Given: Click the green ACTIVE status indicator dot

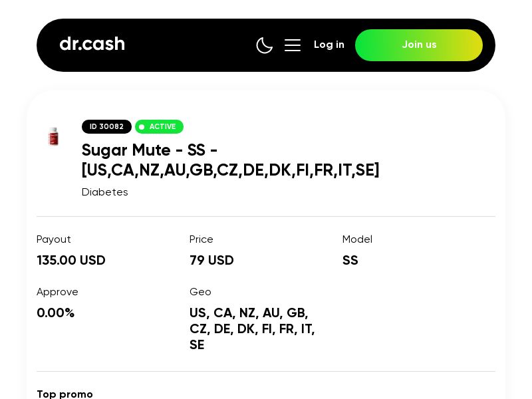Looking at the screenshot, I should point(142,127).
